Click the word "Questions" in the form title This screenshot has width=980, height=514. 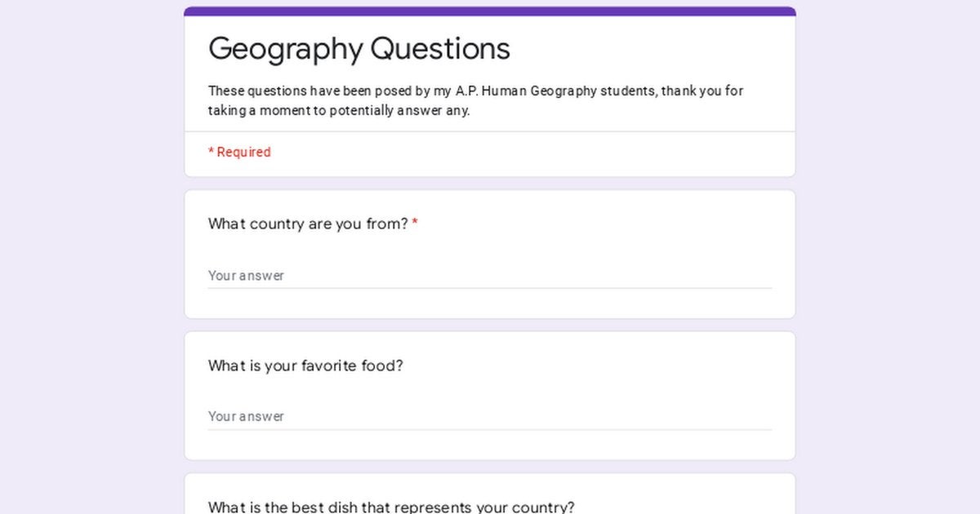440,49
